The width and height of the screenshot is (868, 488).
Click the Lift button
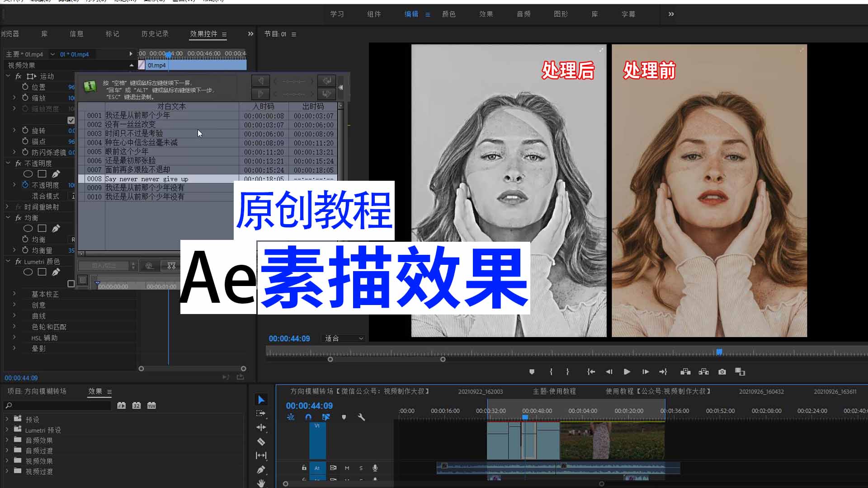(685, 372)
